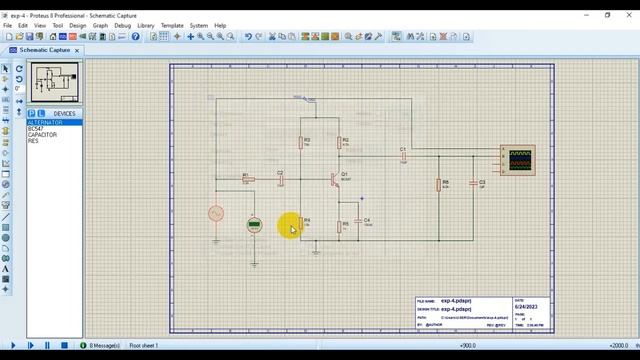Click the rotation angle field
The width and height of the screenshot is (640, 360).
19,89
